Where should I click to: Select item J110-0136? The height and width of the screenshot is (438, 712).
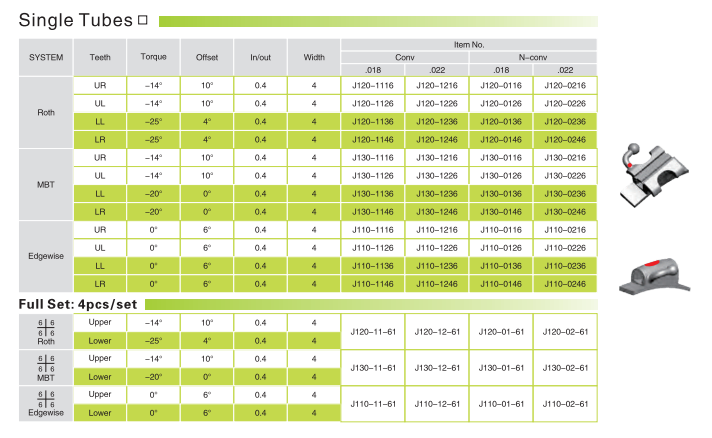click(x=501, y=266)
